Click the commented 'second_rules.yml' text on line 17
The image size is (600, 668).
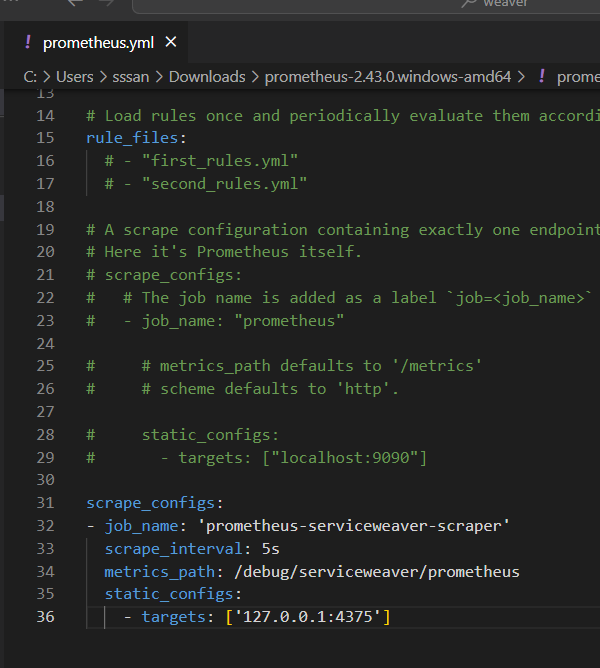[x=225, y=184]
